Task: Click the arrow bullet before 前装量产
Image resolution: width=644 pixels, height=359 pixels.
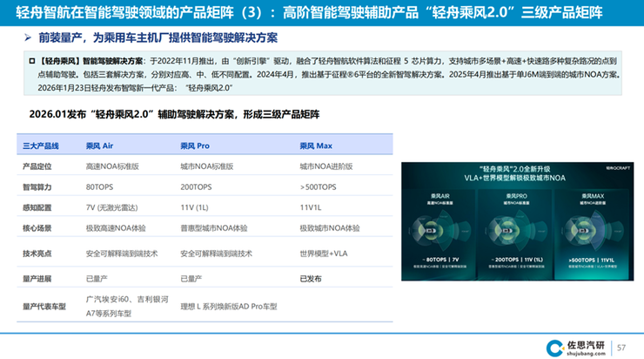Action: 28,37
